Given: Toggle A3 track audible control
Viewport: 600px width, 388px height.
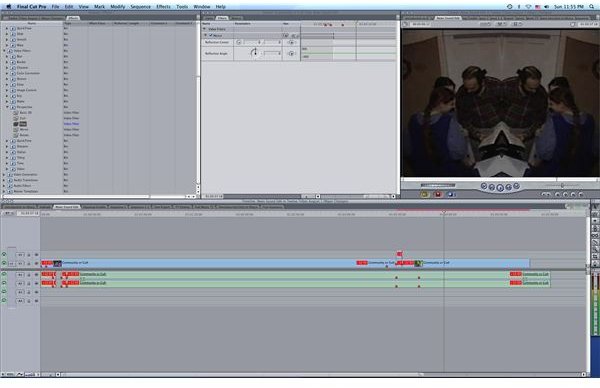Looking at the screenshot, I should pos(4,292).
